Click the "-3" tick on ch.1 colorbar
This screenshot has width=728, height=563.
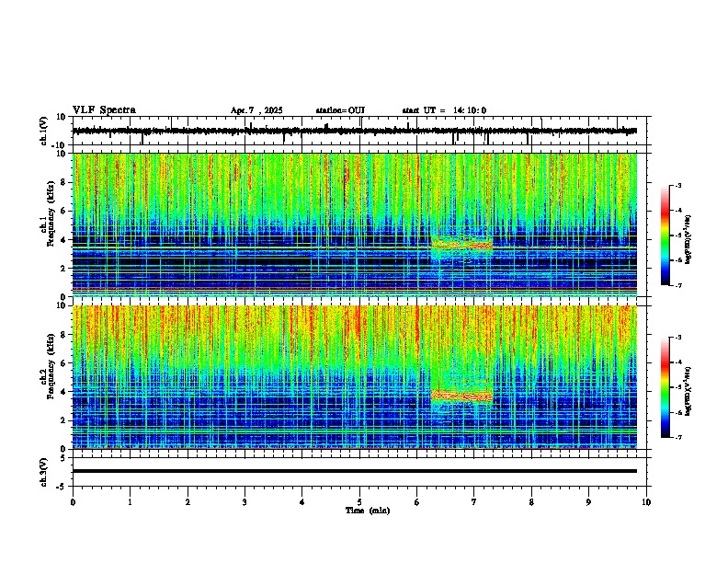[677, 186]
